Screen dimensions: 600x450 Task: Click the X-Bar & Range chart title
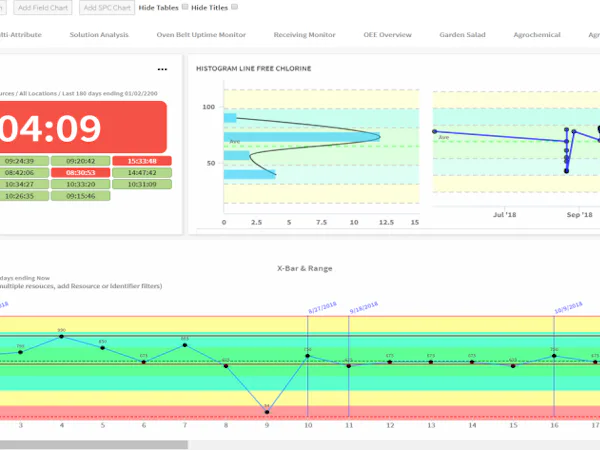pos(305,268)
